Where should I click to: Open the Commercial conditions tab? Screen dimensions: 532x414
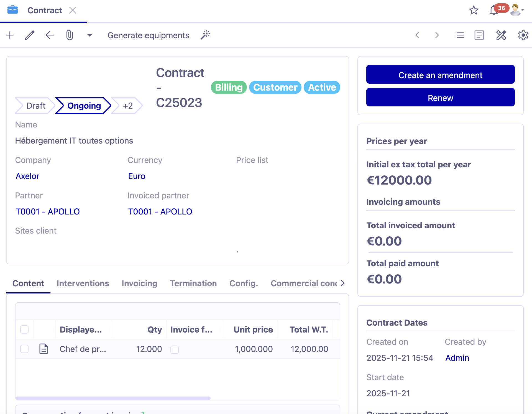(x=304, y=283)
